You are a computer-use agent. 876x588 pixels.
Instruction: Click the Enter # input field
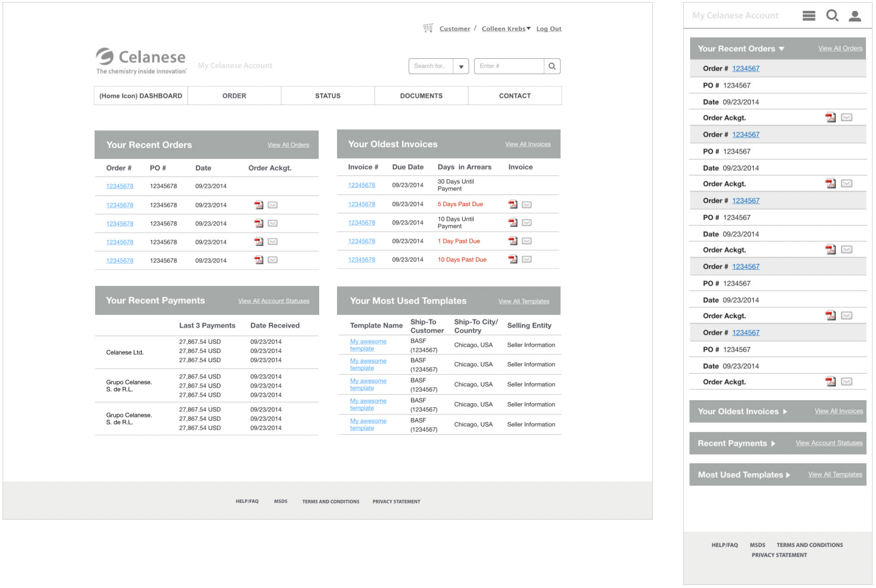pyautogui.click(x=508, y=66)
